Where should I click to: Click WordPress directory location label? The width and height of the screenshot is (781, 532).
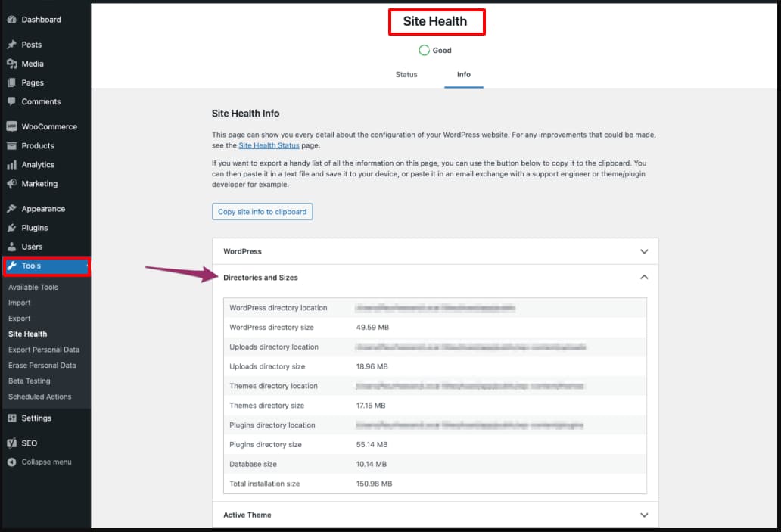pyautogui.click(x=278, y=308)
